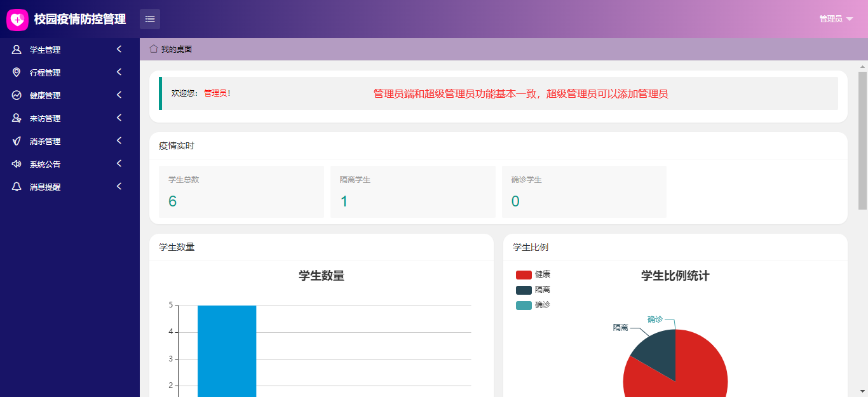Toggle the dark 隔离 legend swatch
This screenshot has width=868, height=397.
click(524, 290)
